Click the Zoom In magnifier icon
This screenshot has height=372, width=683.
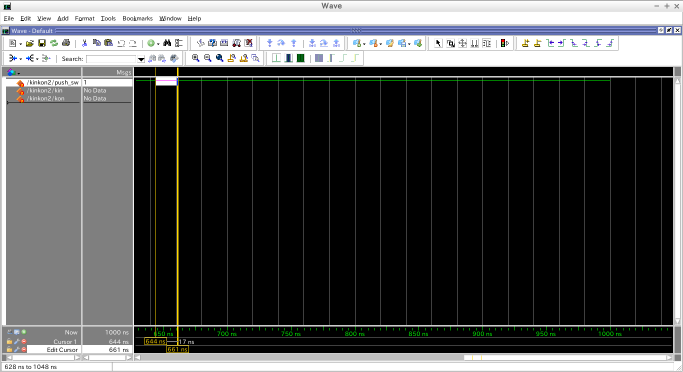pos(196,58)
